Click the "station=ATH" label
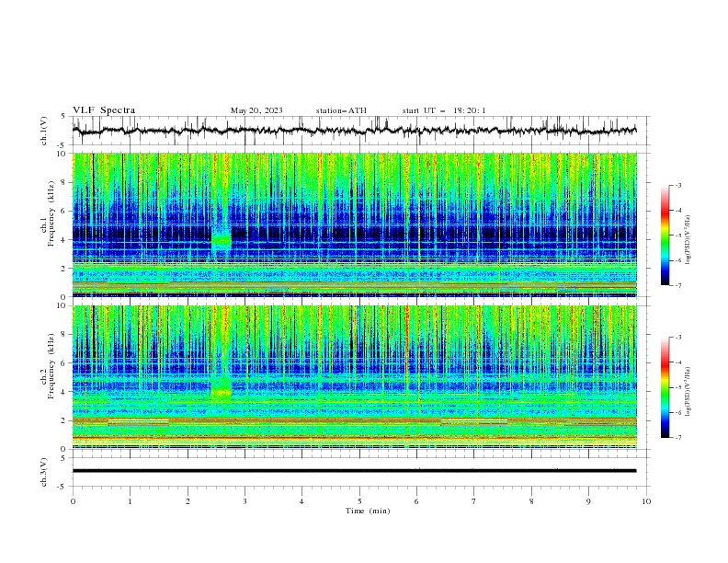Viewport: 728px width, 563px height. (x=341, y=110)
